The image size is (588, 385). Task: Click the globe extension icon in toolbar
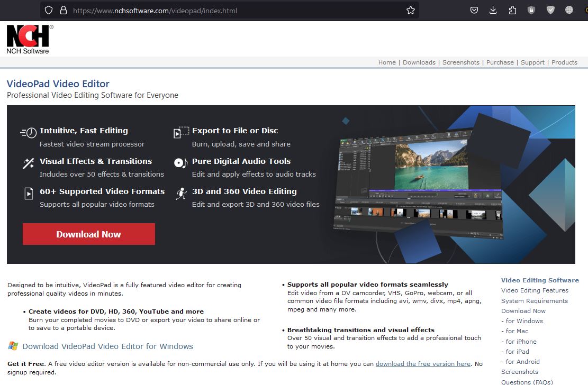click(x=569, y=11)
